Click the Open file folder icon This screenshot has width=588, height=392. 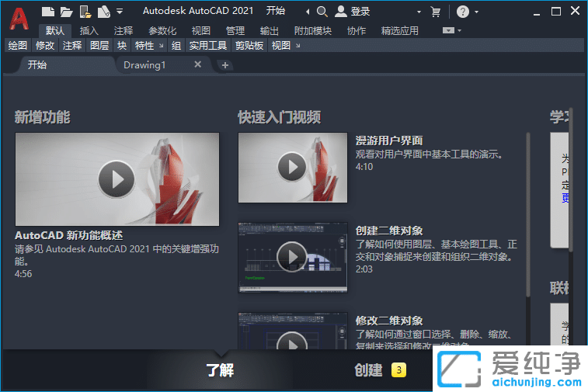click(x=66, y=12)
